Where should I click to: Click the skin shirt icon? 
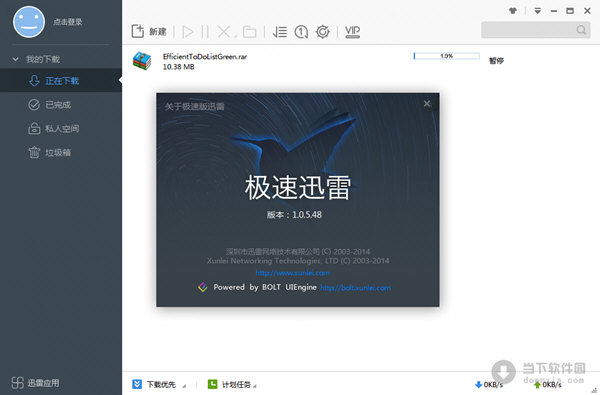513,11
